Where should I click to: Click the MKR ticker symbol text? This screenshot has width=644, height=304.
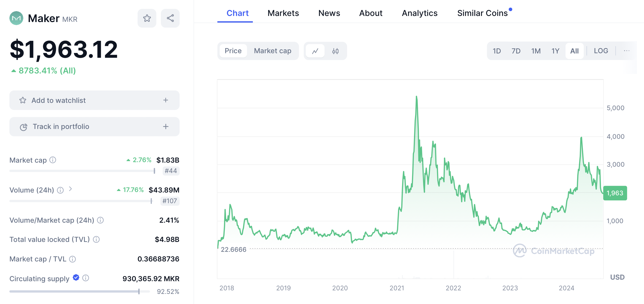point(70,19)
